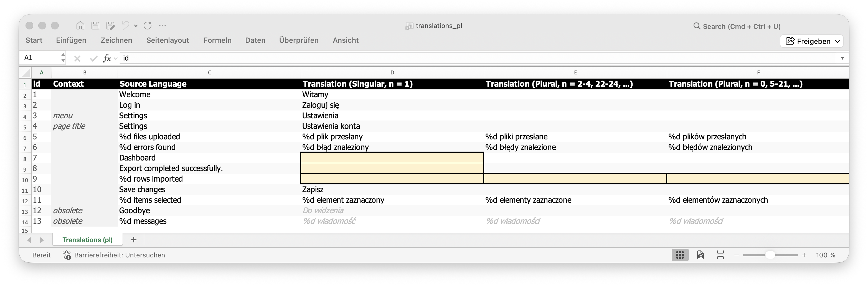Viewport: 868px width, 286px height.
Task: Select empty singular cell for %d rows imported
Action: (392, 179)
